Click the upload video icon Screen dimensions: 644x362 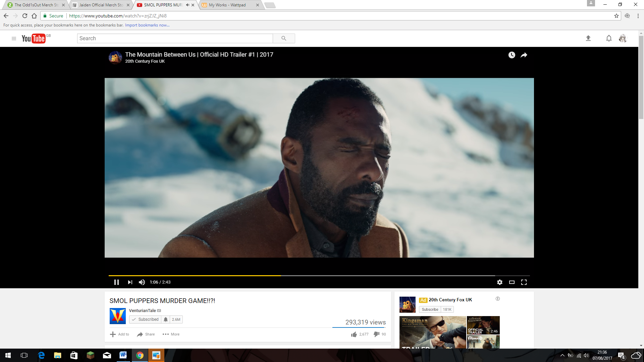tap(588, 38)
